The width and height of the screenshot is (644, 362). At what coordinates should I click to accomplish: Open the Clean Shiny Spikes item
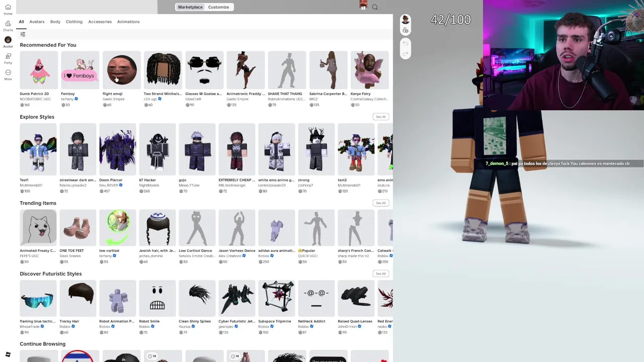(x=197, y=299)
